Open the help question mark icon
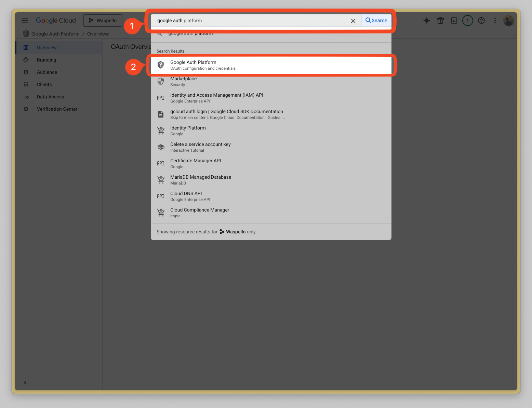 481,21
